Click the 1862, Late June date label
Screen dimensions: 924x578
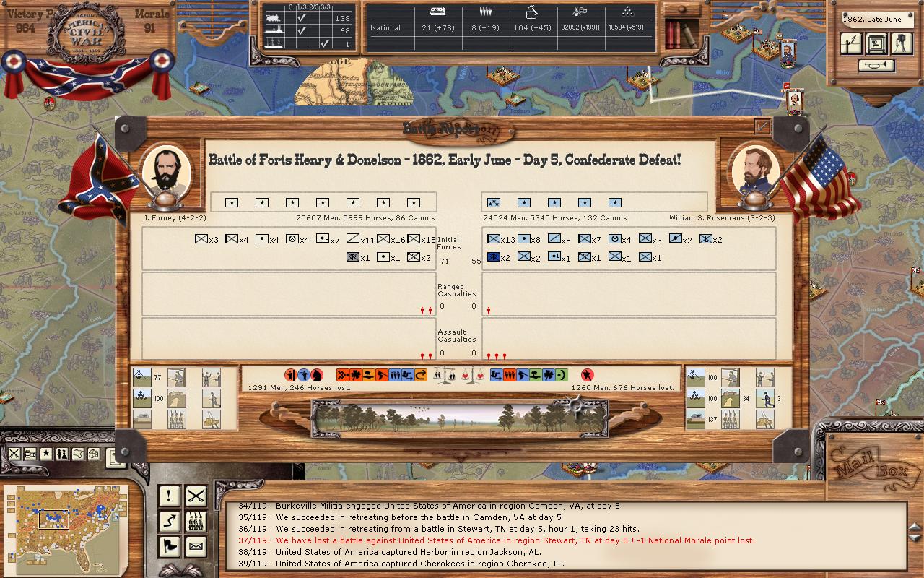pyautogui.click(x=873, y=20)
